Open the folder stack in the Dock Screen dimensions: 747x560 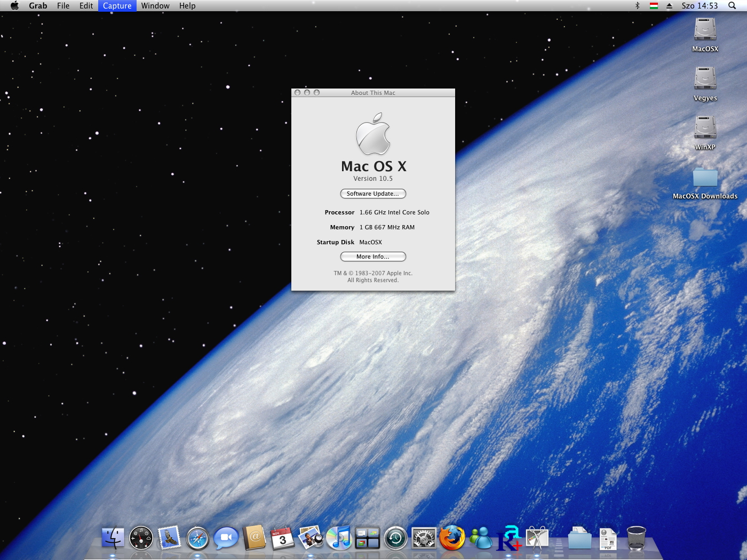pos(579,538)
